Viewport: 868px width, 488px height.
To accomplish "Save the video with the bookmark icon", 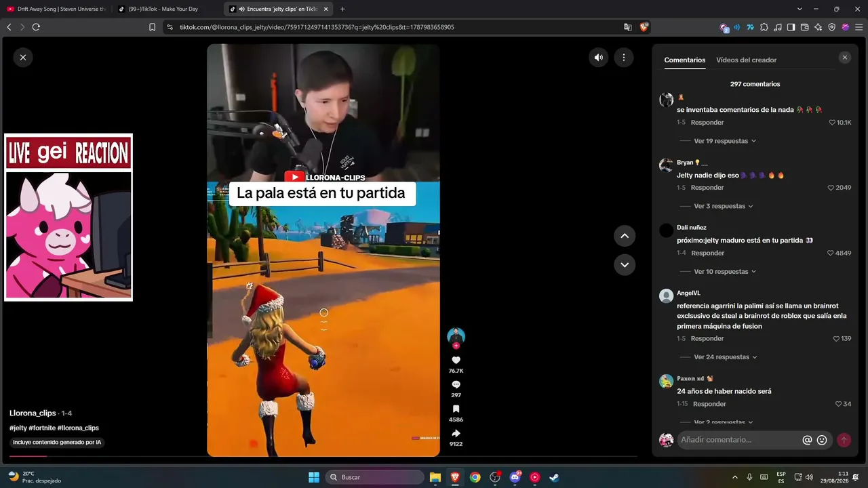I will point(456,409).
